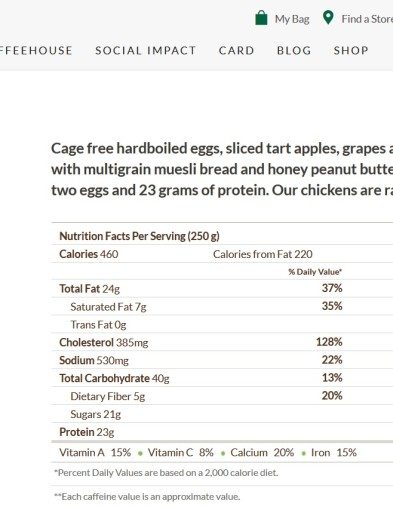Click the Calories from Fat 220 value
Screen dimensions: 393x507
pyautogui.click(x=263, y=254)
